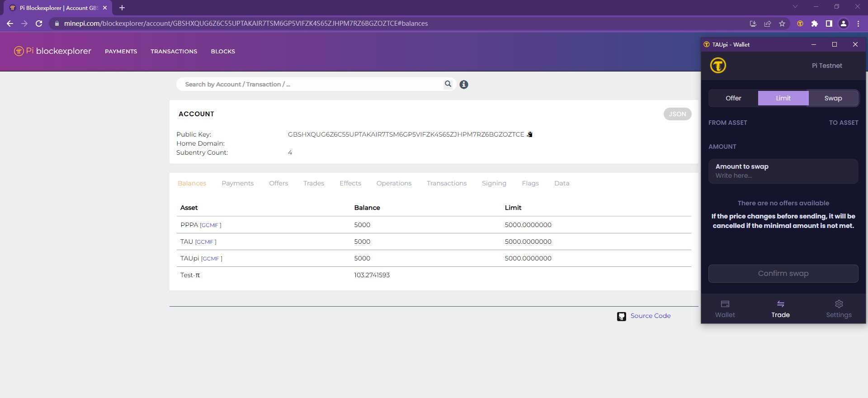The width and height of the screenshot is (868, 398).
Task: Go to TRANSACTIONS in the top navigation
Action: (x=174, y=52)
